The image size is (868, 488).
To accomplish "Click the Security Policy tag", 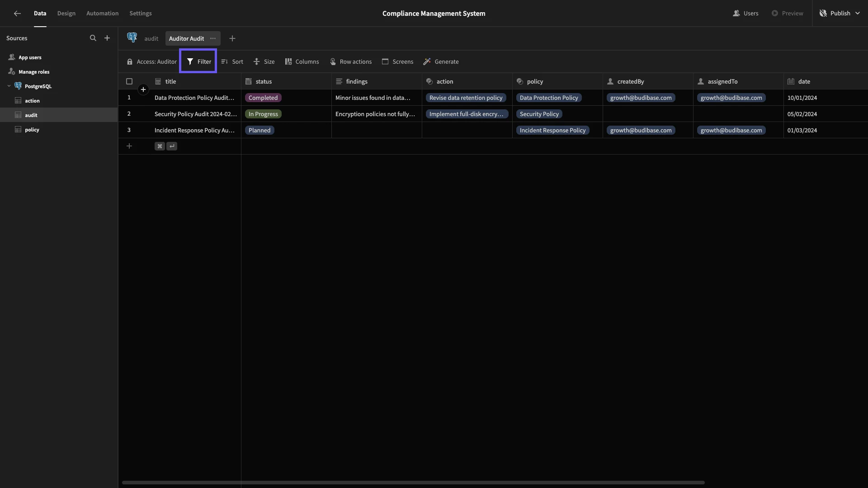I will (x=539, y=114).
